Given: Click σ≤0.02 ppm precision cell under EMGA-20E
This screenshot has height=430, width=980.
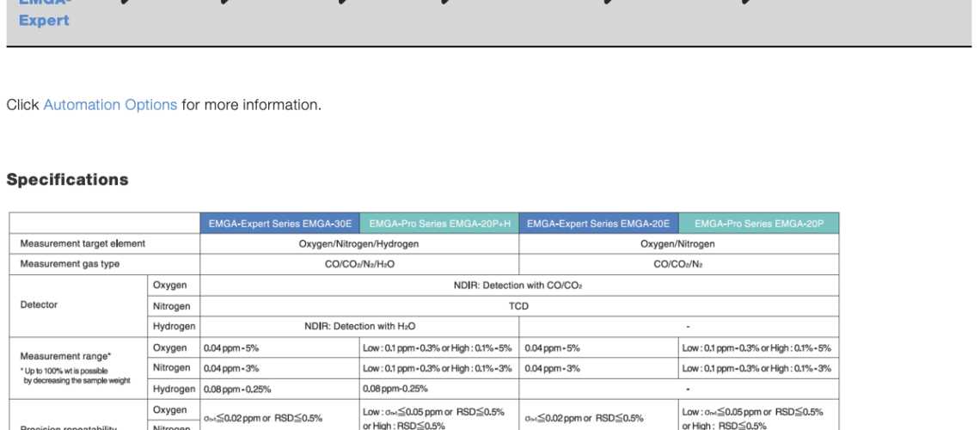Looking at the screenshot, I should 585,419.
